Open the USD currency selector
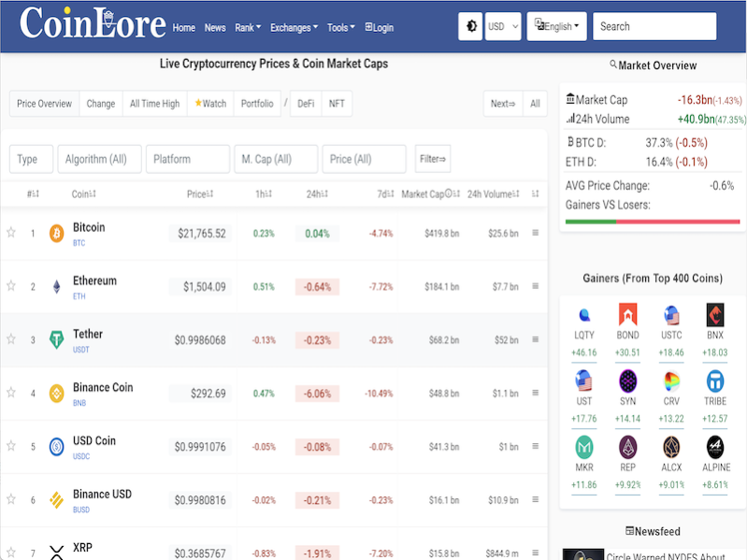This screenshot has width=747, height=560. click(x=503, y=26)
